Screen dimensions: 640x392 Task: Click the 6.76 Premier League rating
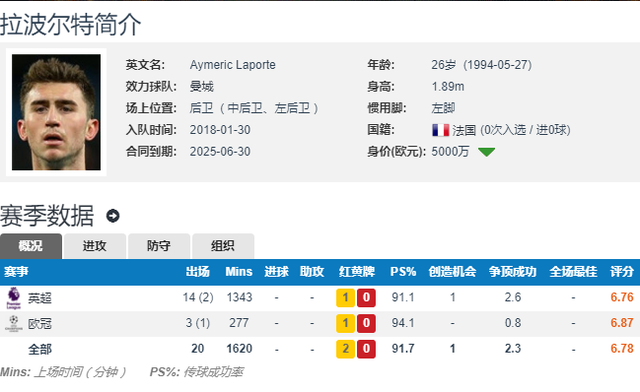pyautogui.click(x=622, y=297)
